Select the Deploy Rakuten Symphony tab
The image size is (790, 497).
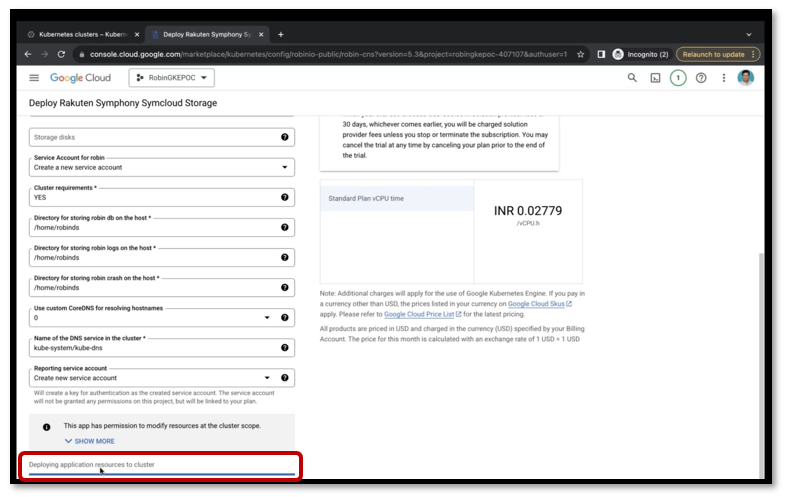click(207, 34)
